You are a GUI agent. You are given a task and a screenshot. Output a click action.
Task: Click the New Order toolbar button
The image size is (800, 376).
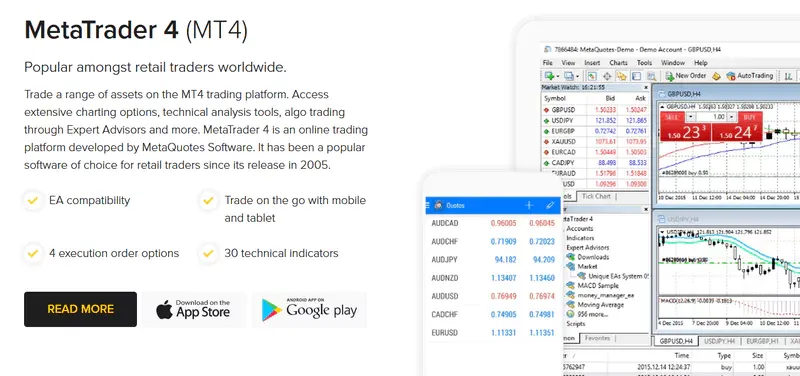coord(686,76)
